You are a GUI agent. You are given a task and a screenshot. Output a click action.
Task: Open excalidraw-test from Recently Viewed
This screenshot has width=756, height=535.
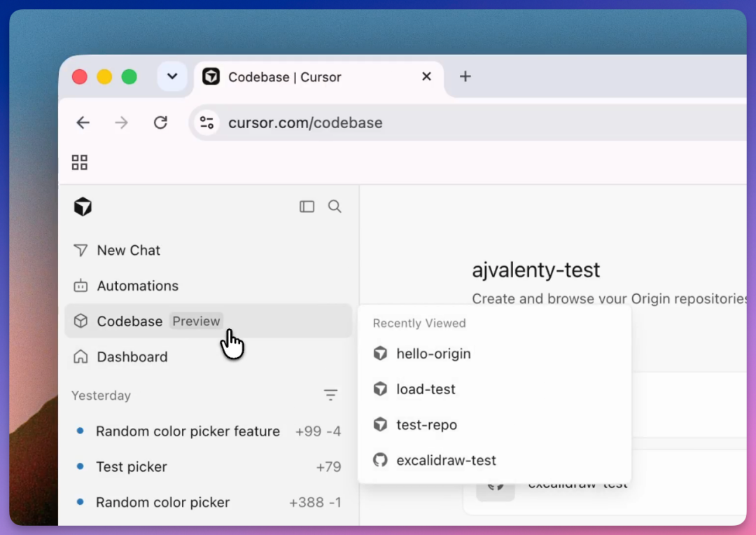495,460
